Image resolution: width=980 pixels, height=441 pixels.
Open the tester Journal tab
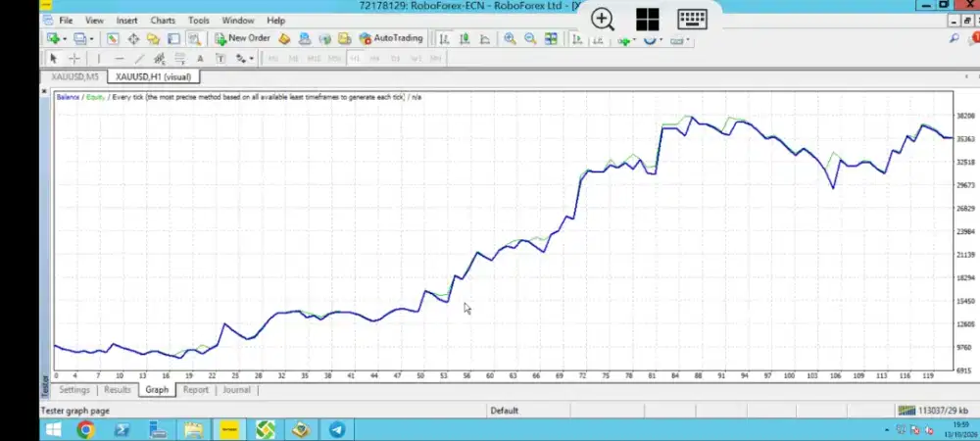[236, 390]
